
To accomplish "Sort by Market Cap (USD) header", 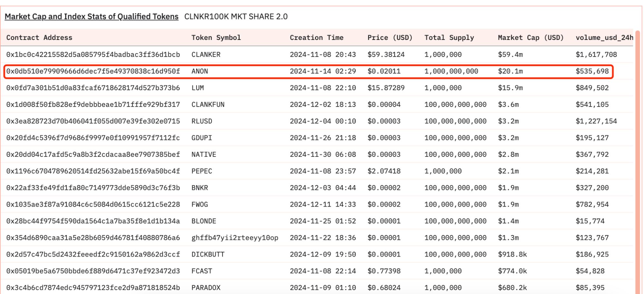I will tap(531, 38).
